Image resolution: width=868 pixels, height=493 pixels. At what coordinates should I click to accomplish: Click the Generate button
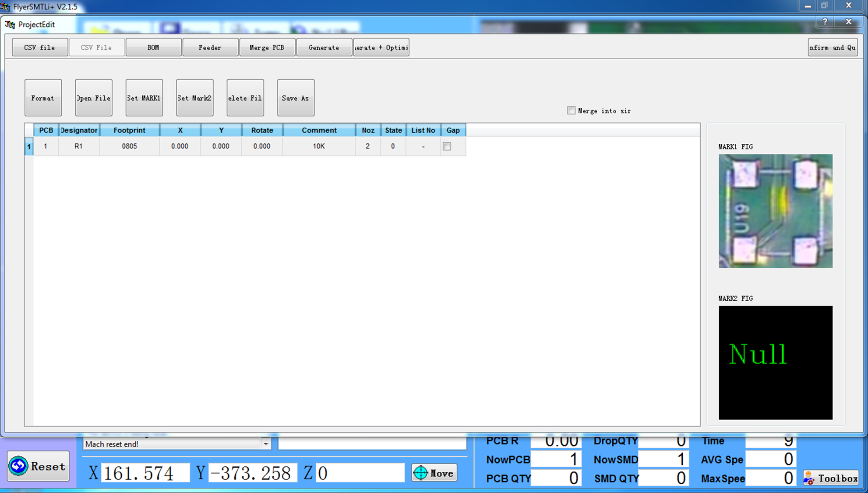click(x=324, y=47)
